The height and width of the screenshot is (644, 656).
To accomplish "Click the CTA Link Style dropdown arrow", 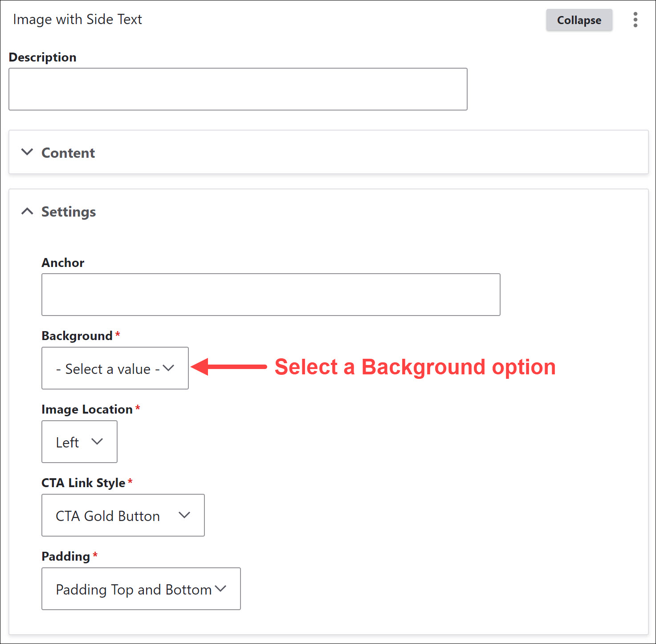I will [x=185, y=515].
